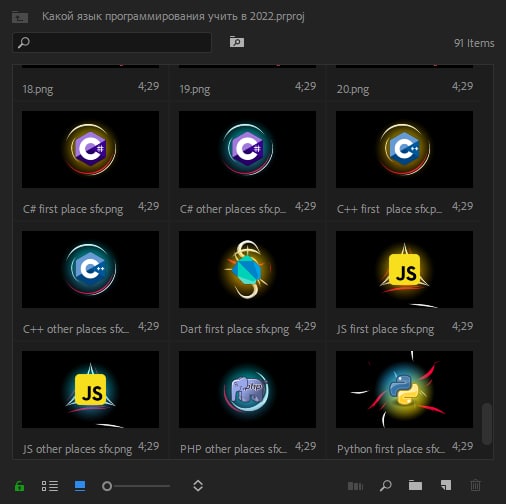Toggle project read-only lock icon
This screenshot has width=506, height=504.
click(19, 486)
